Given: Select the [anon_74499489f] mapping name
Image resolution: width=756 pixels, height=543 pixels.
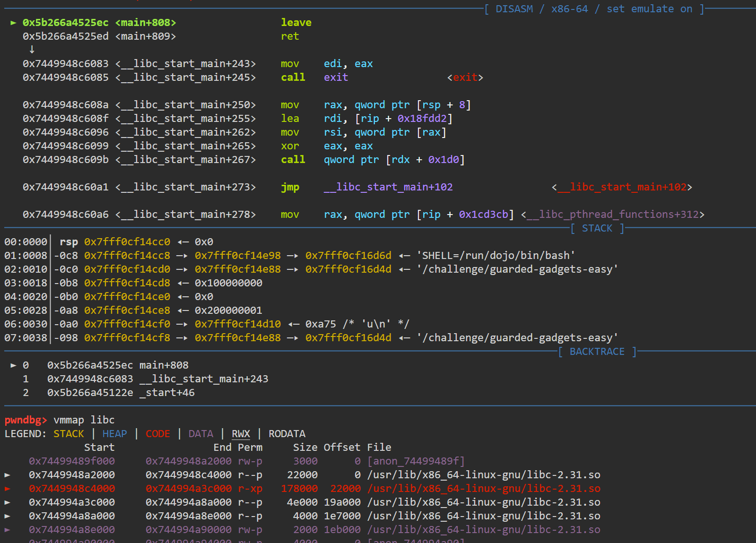Looking at the screenshot, I should pos(416,461).
